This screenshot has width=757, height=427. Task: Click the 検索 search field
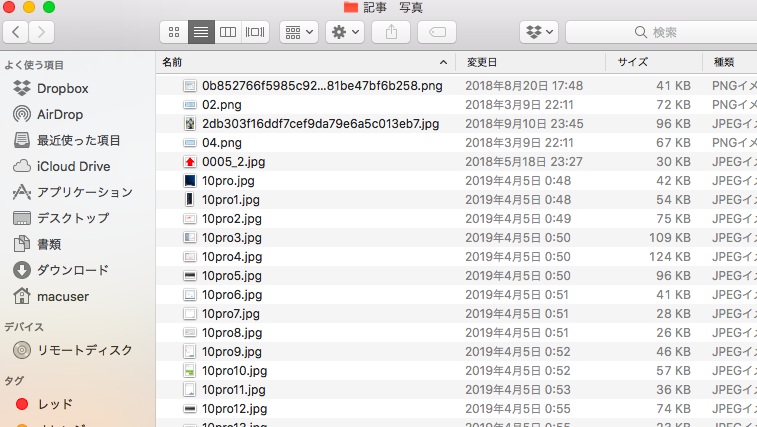click(x=661, y=32)
